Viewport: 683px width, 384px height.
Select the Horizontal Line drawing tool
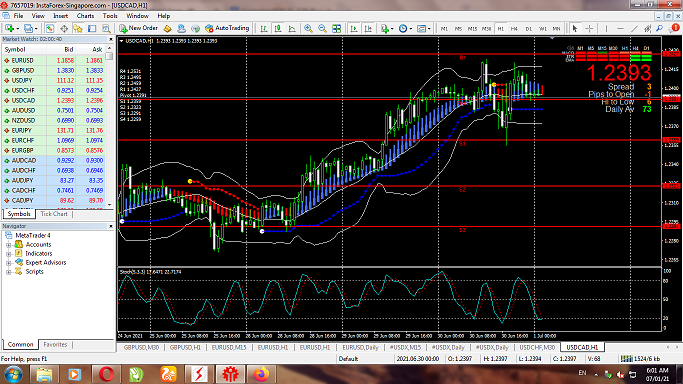(620, 28)
